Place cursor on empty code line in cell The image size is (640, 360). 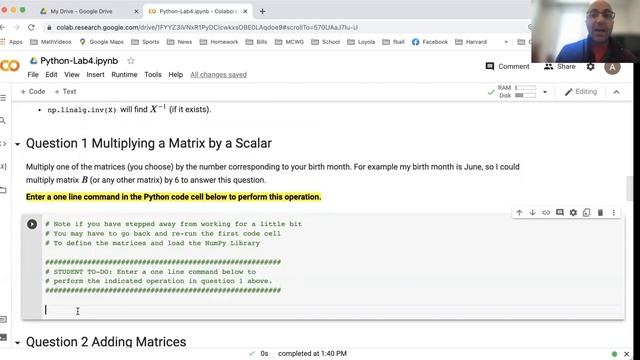click(x=333, y=310)
